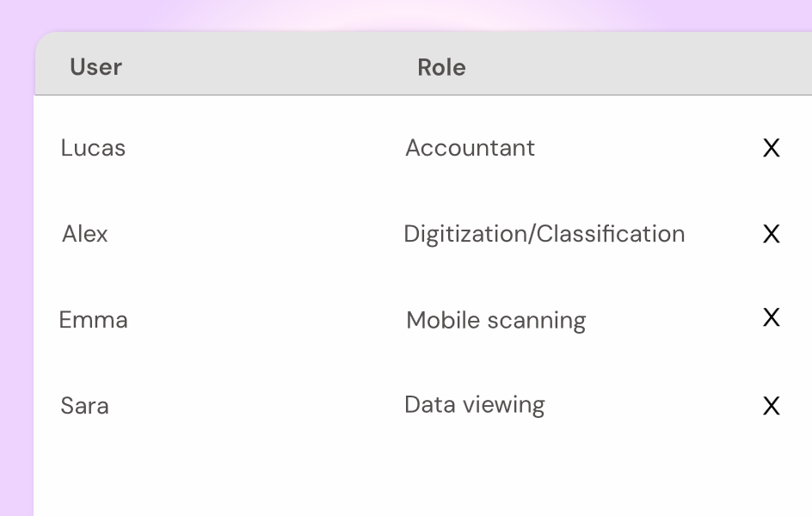
Task: Open the Mobile scanning role field
Action: pos(495,321)
